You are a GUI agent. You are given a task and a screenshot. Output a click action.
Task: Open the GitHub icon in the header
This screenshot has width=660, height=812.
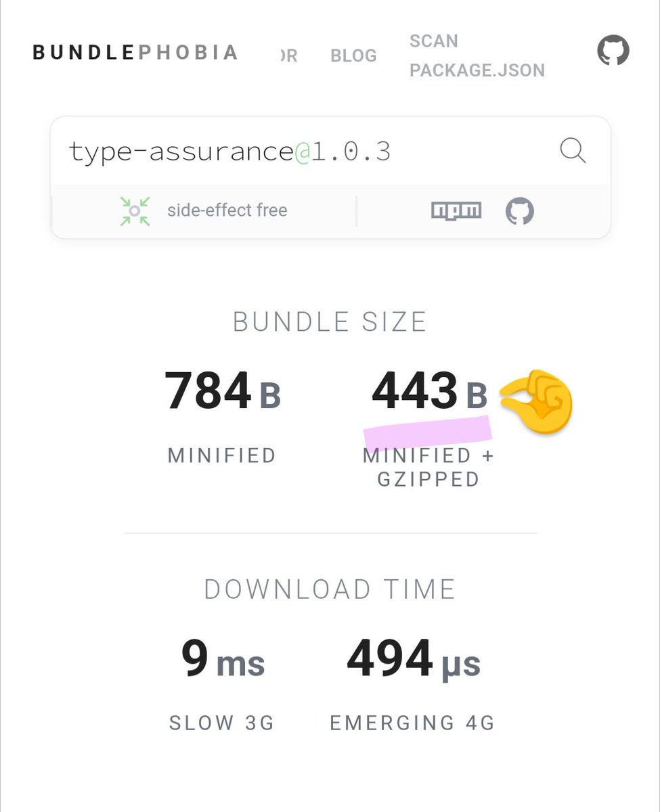pyautogui.click(x=613, y=51)
